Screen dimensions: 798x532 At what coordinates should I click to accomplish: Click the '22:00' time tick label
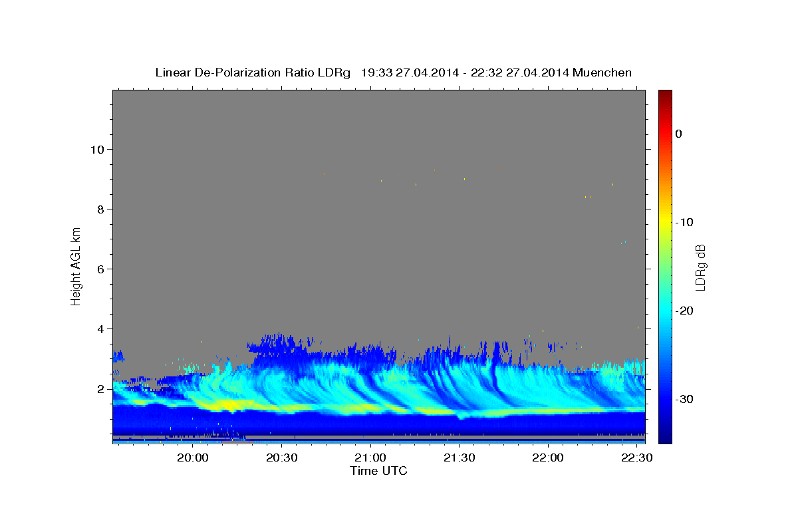click(548, 458)
